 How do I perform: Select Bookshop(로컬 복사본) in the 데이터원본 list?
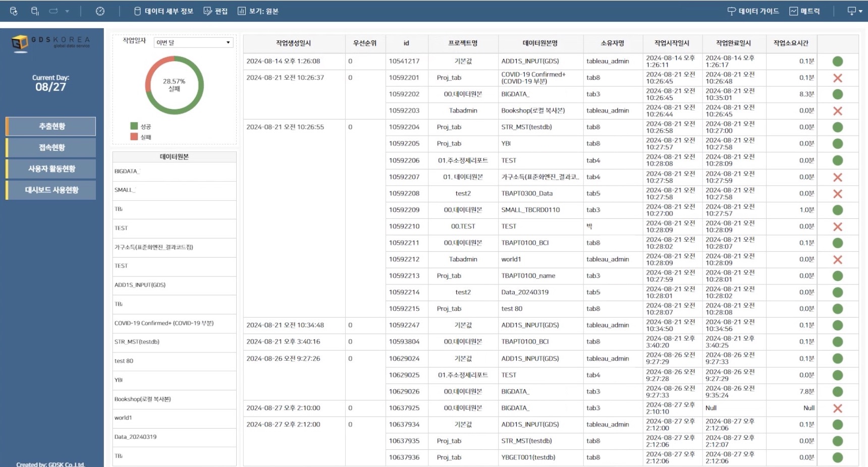pyautogui.click(x=174, y=399)
